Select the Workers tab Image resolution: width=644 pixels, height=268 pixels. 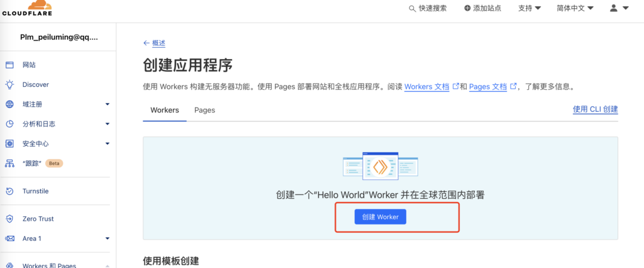(165, 110)
